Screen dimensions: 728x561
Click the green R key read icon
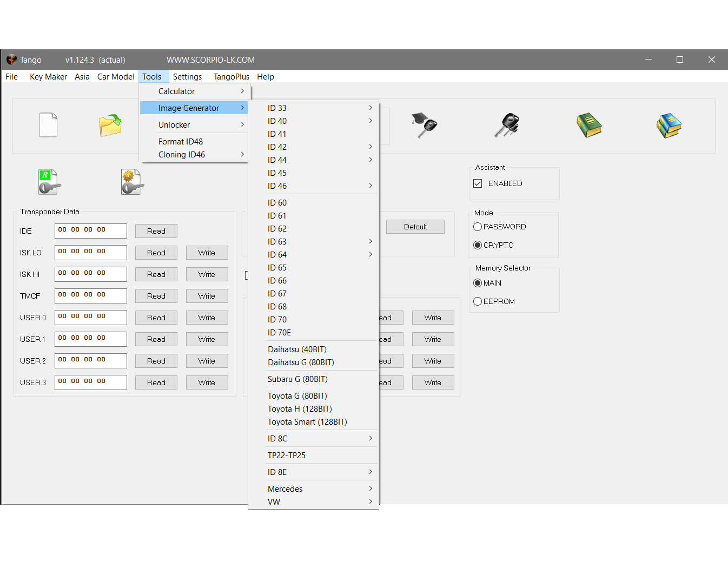pyautogui.click(x=49, y=182)
